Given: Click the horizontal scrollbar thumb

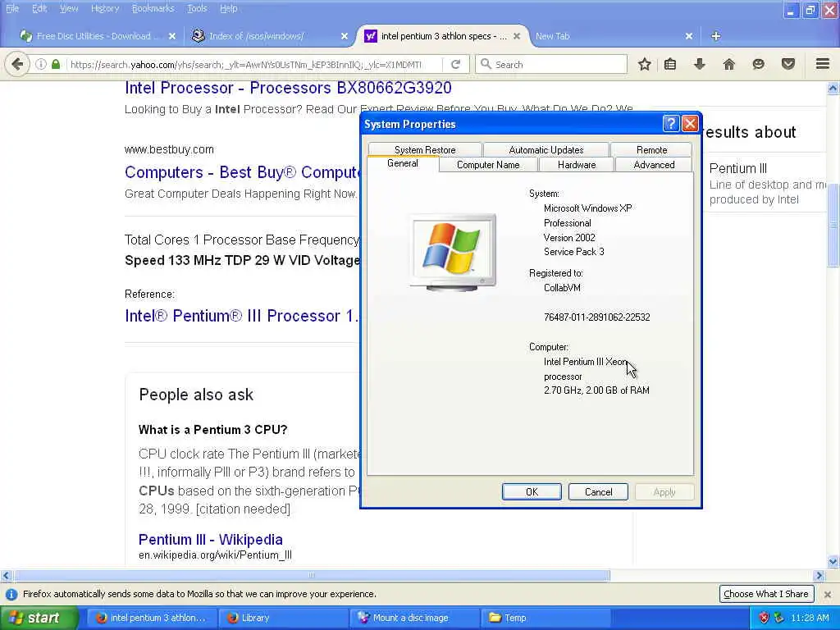Looking at the screenshot, I should [x=312, y=575].
